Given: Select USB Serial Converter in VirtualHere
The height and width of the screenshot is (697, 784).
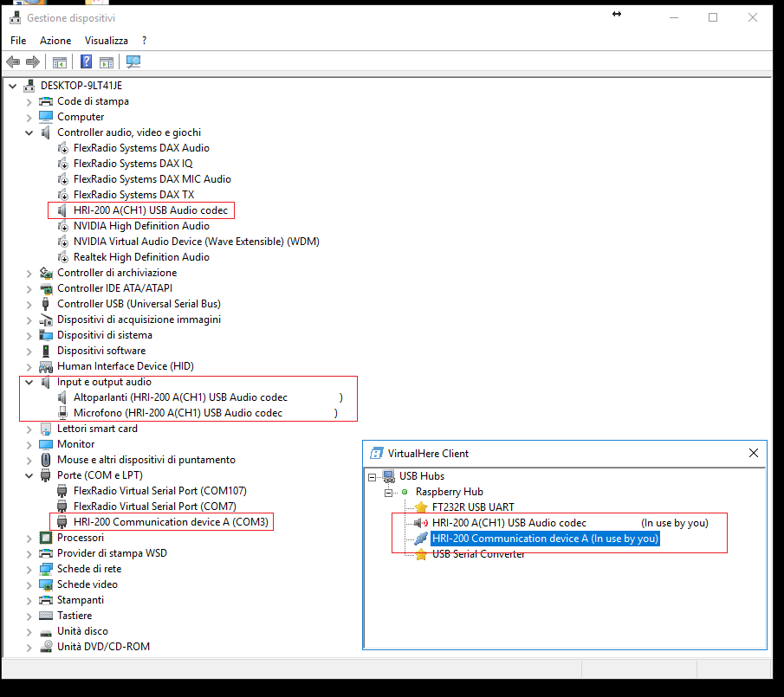Looking at the screenshot, I should click(x=478, y=554).
